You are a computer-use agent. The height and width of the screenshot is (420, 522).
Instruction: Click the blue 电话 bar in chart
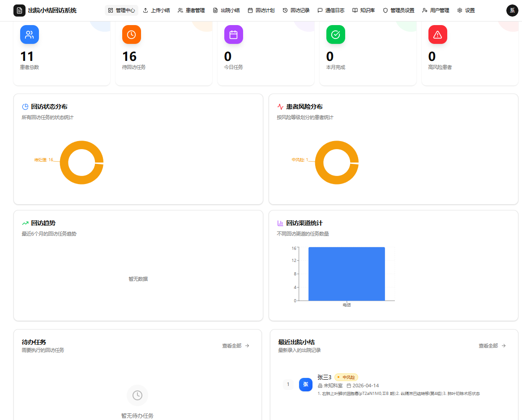(347, 274)
